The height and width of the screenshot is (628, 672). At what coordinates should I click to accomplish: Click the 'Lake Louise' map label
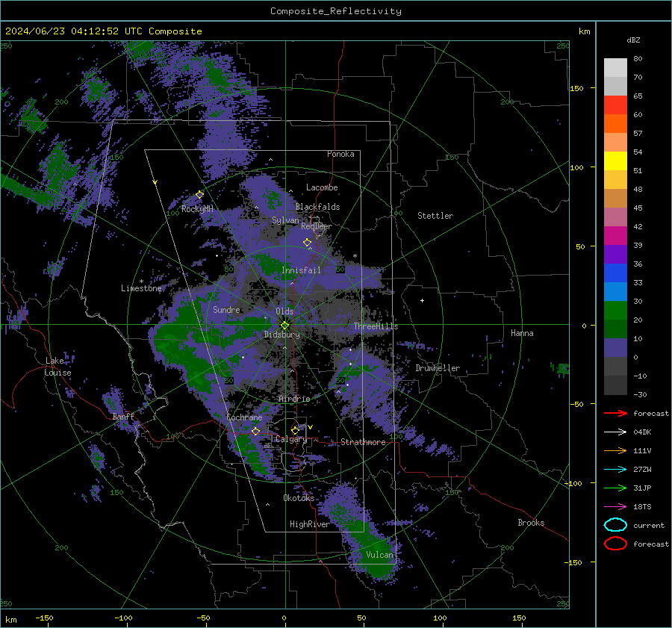pyautogui.click(x=58, y=367)
